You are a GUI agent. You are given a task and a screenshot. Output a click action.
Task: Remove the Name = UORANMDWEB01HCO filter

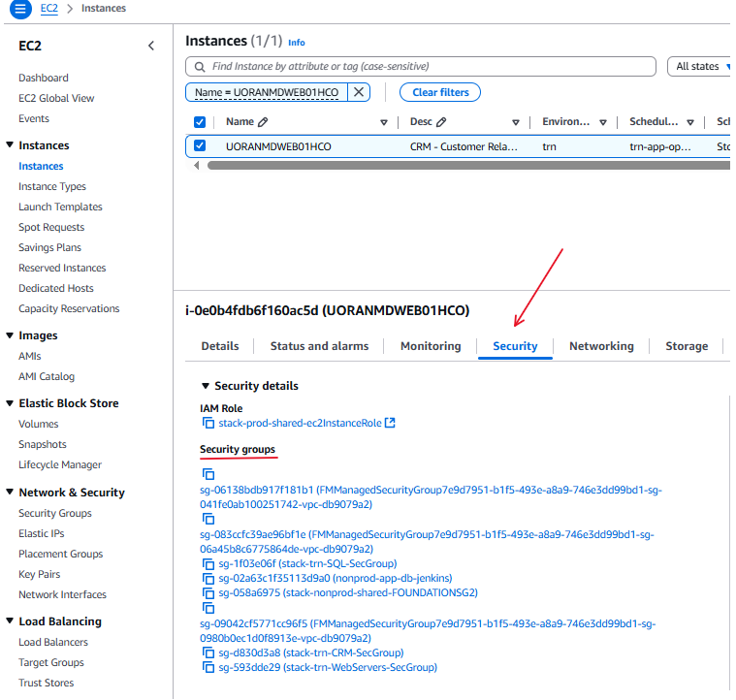pos(359,92)
